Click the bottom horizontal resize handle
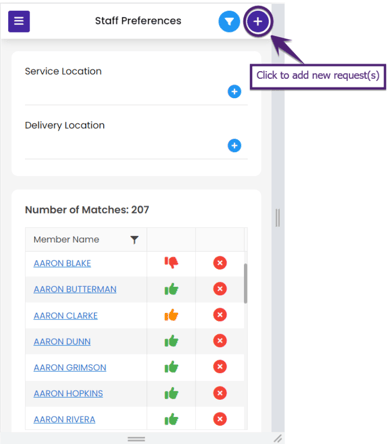This screenshot has height=444, width=388. (136, 439)
